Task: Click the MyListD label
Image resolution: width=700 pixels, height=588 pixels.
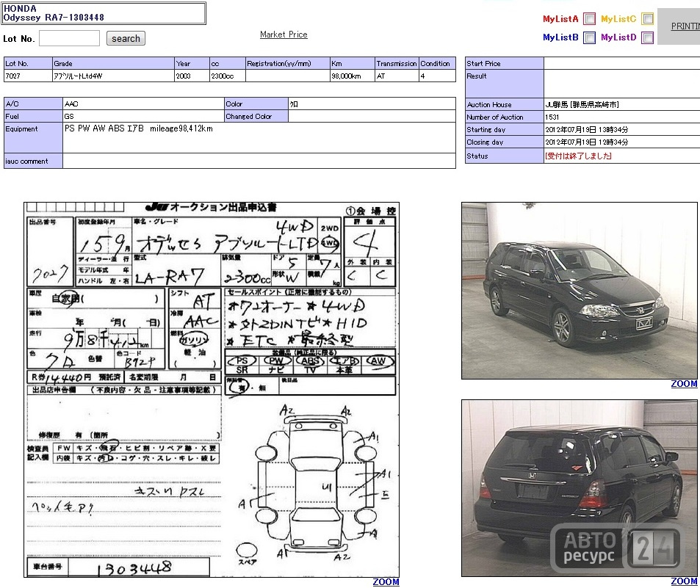Action: pyautogui.click(x=618, y=37)
